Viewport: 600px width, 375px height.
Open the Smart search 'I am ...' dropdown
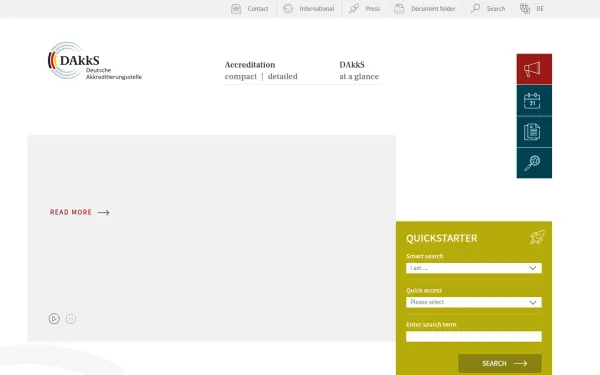(474, 268)
